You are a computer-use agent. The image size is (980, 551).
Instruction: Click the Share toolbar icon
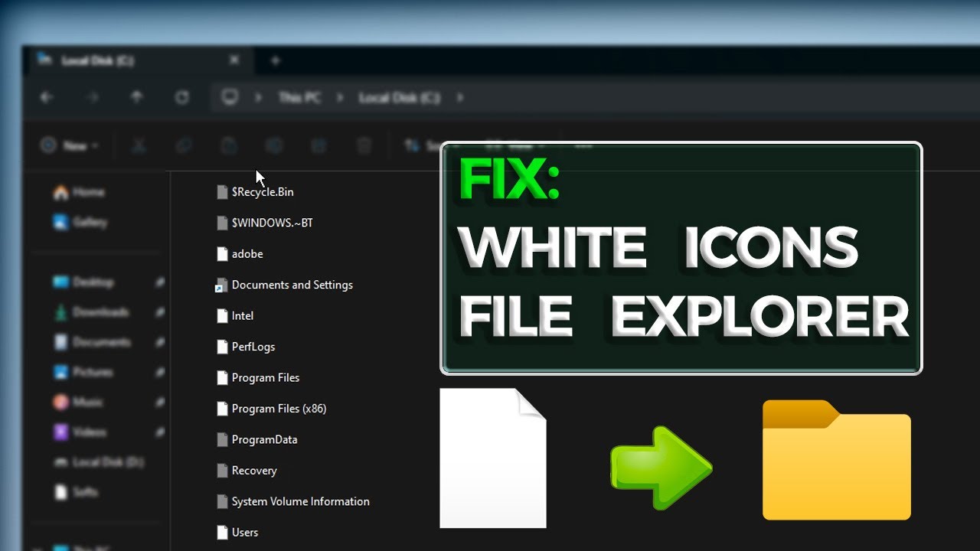coord(319,145)
